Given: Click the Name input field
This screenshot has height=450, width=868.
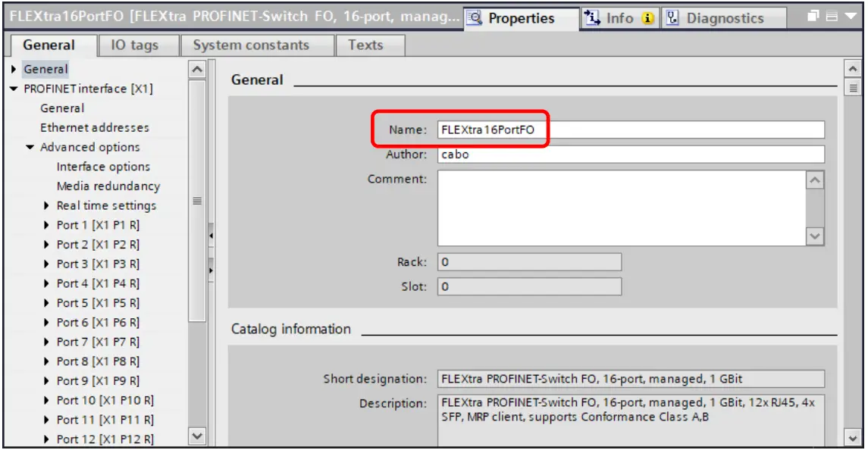Looking at the screenshot, I should (x=631, y=130).
